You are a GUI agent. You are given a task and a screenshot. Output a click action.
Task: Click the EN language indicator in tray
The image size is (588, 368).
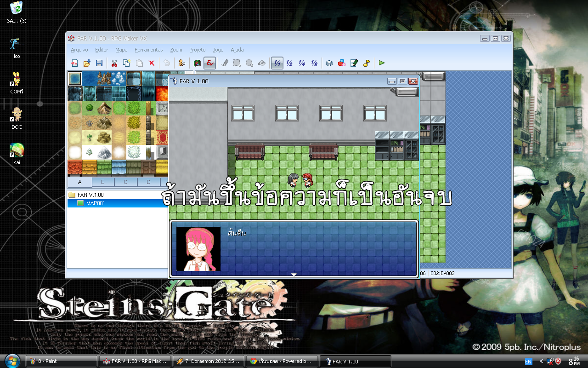pos(528,362)
